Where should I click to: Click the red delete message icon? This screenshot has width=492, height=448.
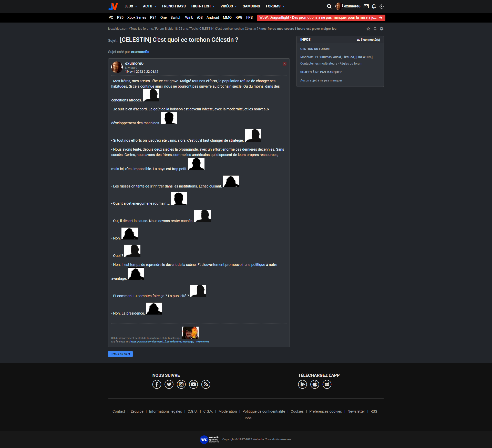click(x=284, y=64)
